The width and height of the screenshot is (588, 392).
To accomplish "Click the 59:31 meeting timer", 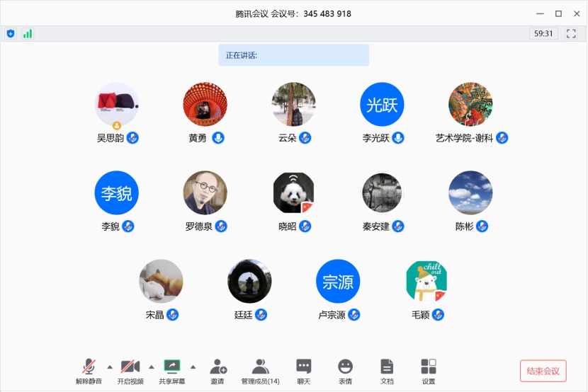I will click(543, 34).
